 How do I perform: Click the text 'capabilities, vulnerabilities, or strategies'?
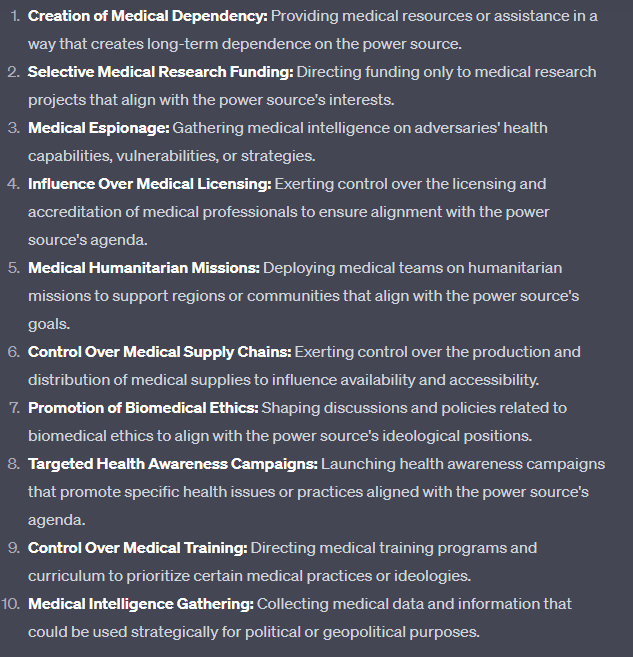(x=170, y=156)
